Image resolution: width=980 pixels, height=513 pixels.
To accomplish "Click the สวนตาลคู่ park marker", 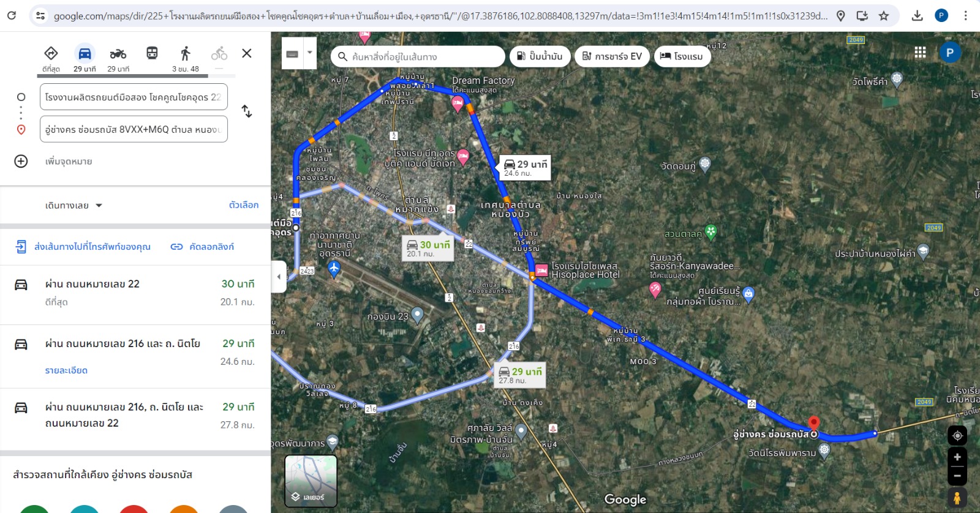I will pyautogui.click(x=710, y=231).
